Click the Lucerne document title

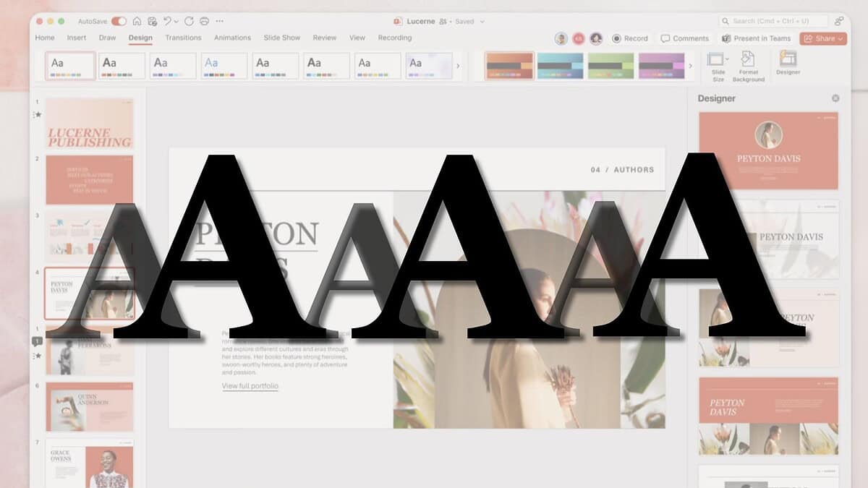420,22
